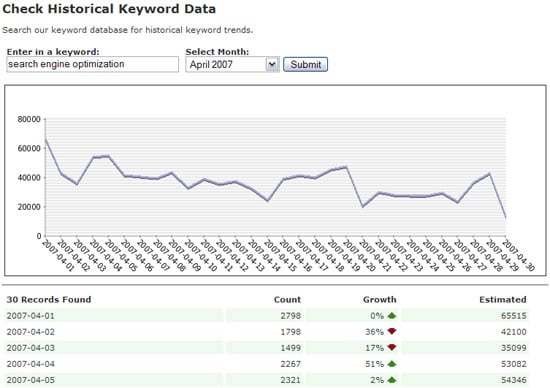Click the Estimated column header
550x388 pixels.
503,300
